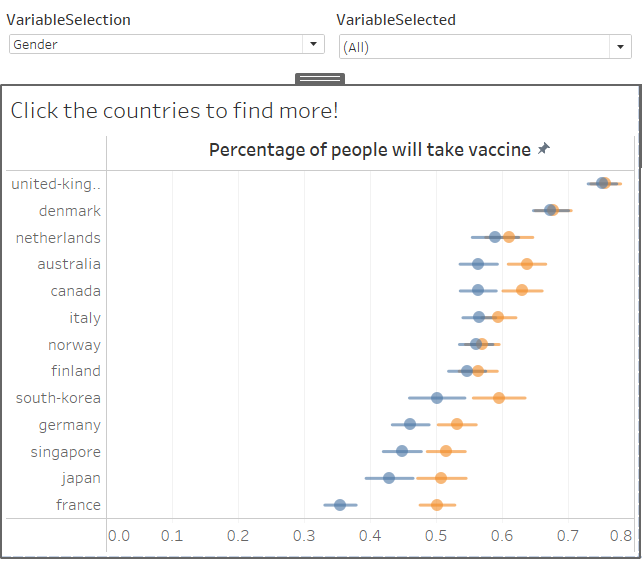Viewport: 642px width, 562px height.
Task: Click the orange dot for australia
Action: pos(527,264)
